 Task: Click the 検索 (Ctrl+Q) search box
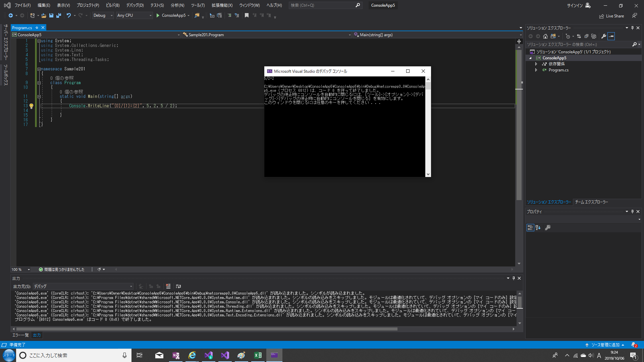[325, 5]
